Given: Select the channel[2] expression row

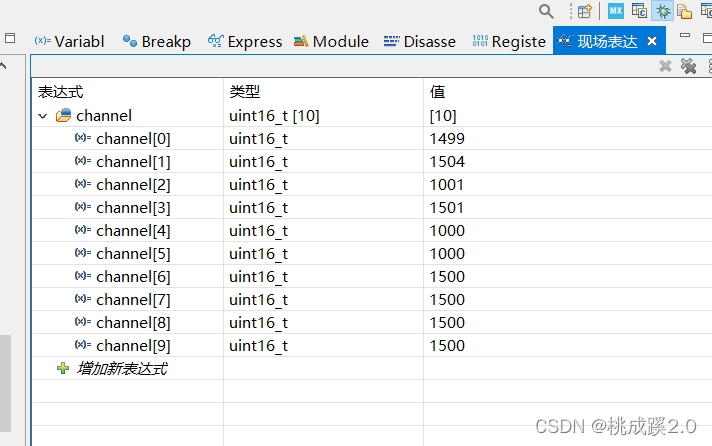Looking at the screenshot, I should (x=133, y=185).
